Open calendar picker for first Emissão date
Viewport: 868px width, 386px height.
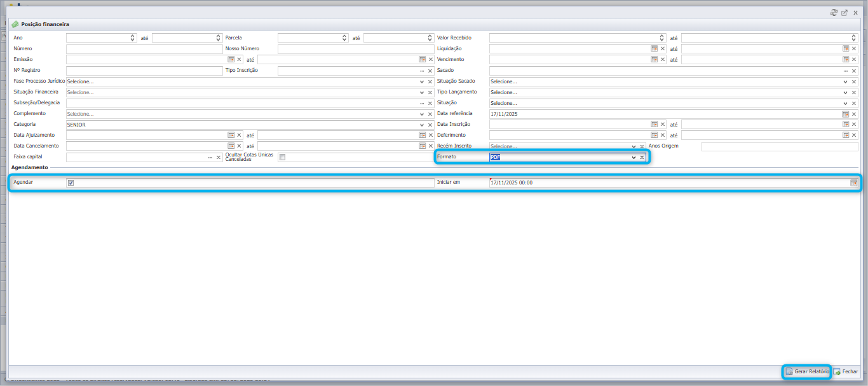pyautogui.click(x=231, y=60)
